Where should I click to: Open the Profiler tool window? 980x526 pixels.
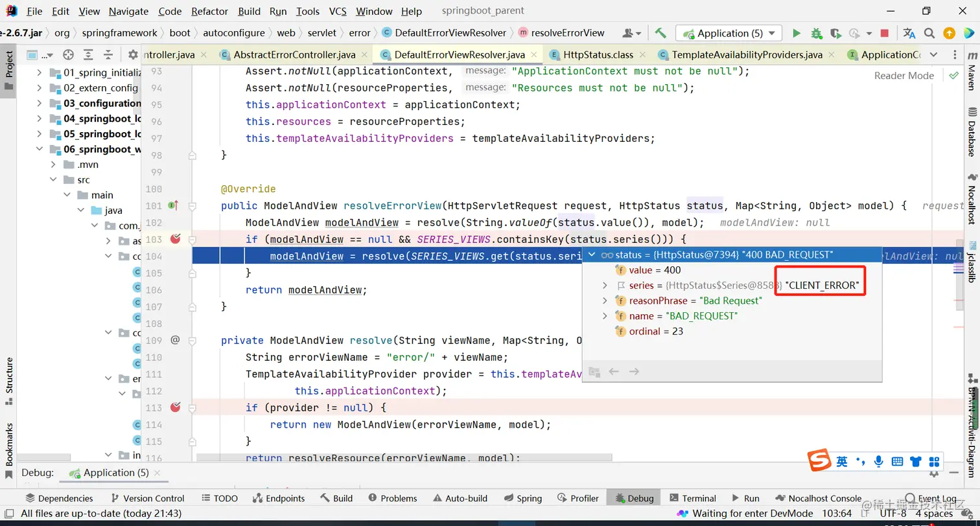click(577, 498)
